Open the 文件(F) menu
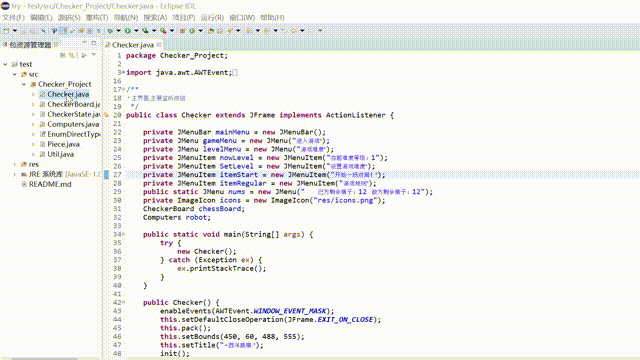Viewport: 640px width, 360px height. [13, 18]
